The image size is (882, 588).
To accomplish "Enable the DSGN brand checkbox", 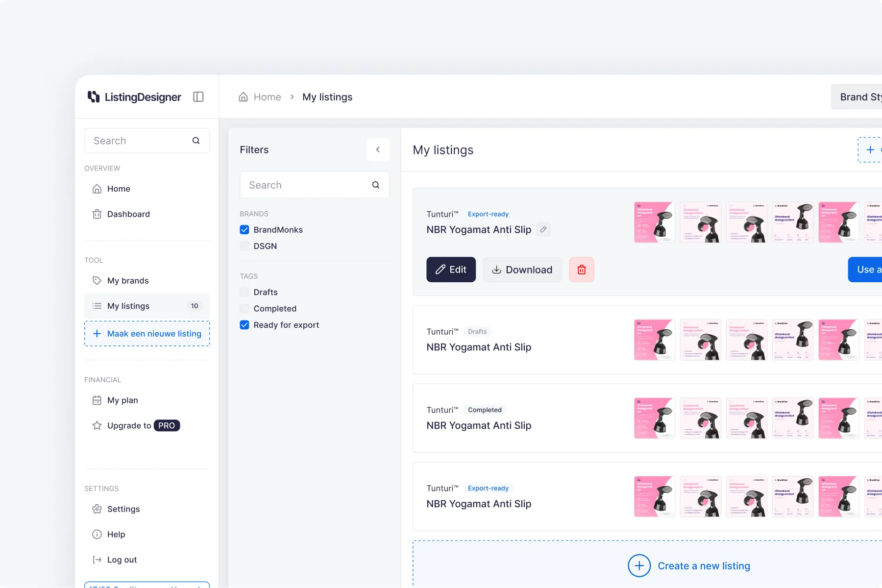I will pos(245,246).
